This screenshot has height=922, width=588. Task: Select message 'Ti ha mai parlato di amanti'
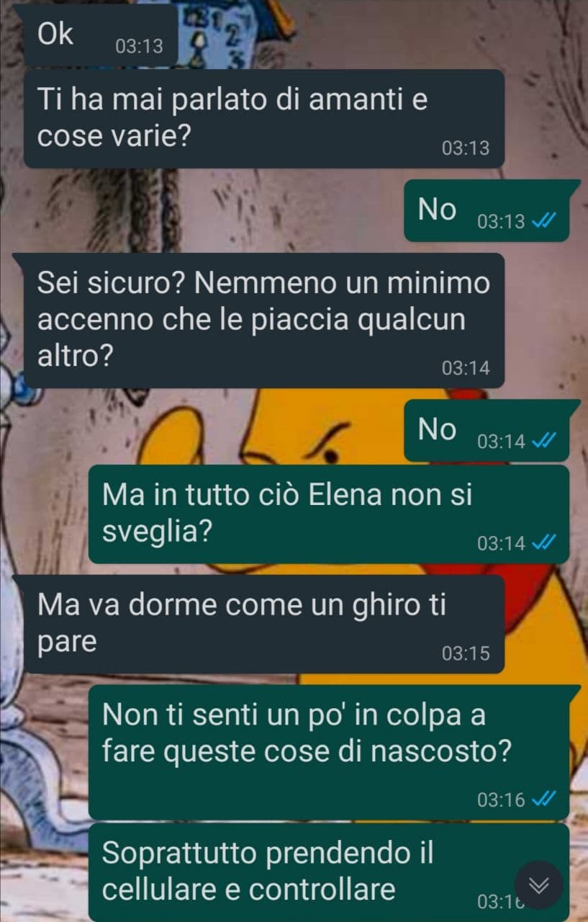coord(264,119)
